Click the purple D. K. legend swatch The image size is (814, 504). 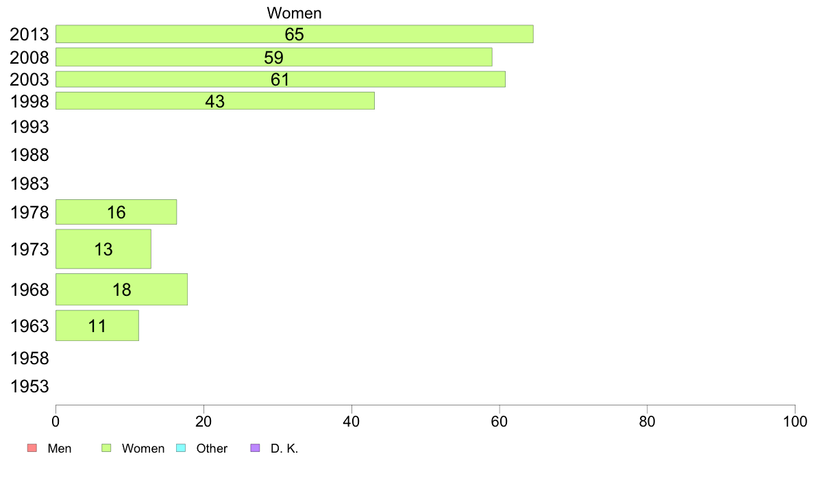click(255, 448)
